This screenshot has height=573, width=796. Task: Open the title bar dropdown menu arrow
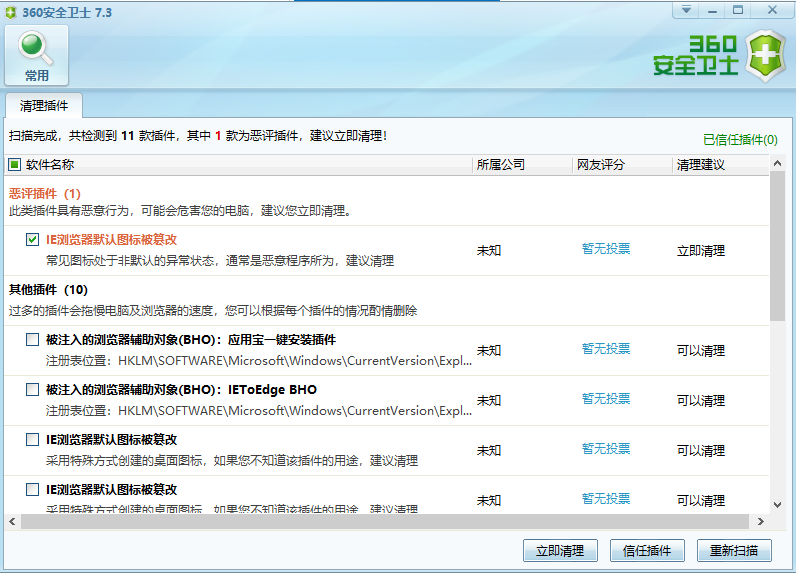coord(686,10)
